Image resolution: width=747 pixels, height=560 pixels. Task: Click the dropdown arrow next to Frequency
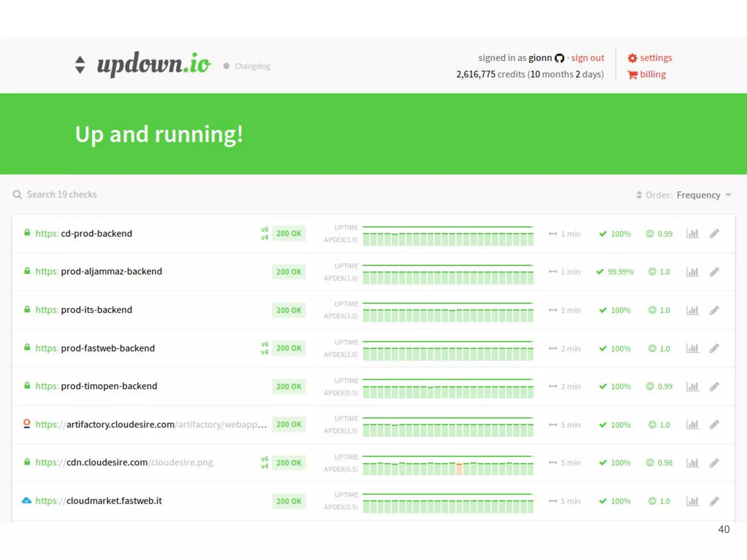click(x=728, y=195)
